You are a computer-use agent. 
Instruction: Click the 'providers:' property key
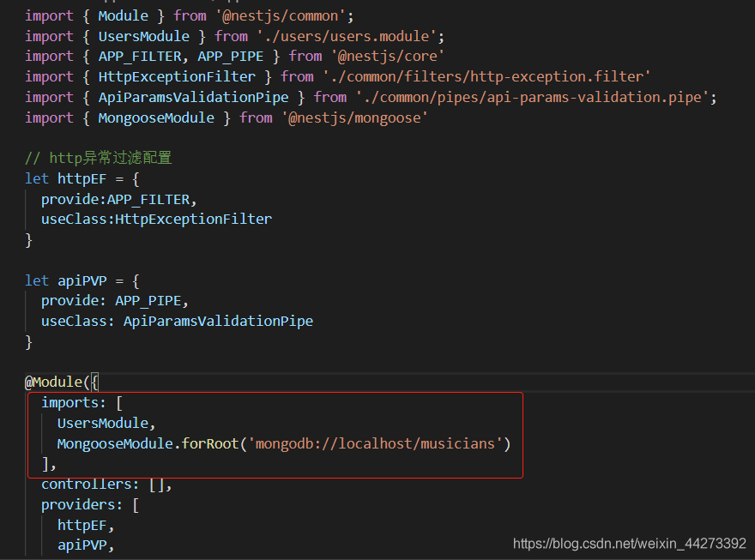[82, 505]
